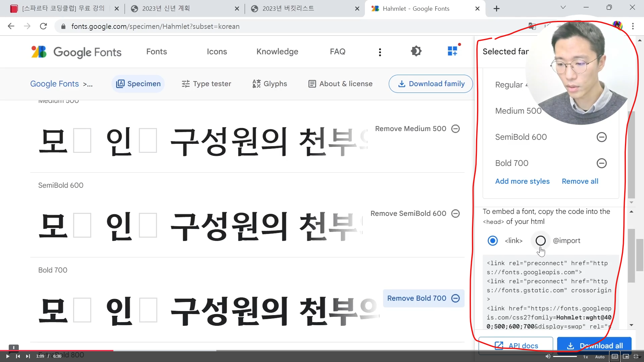Click Remove all link
This screenshot has width=644, height=362.
pos(580,181)
